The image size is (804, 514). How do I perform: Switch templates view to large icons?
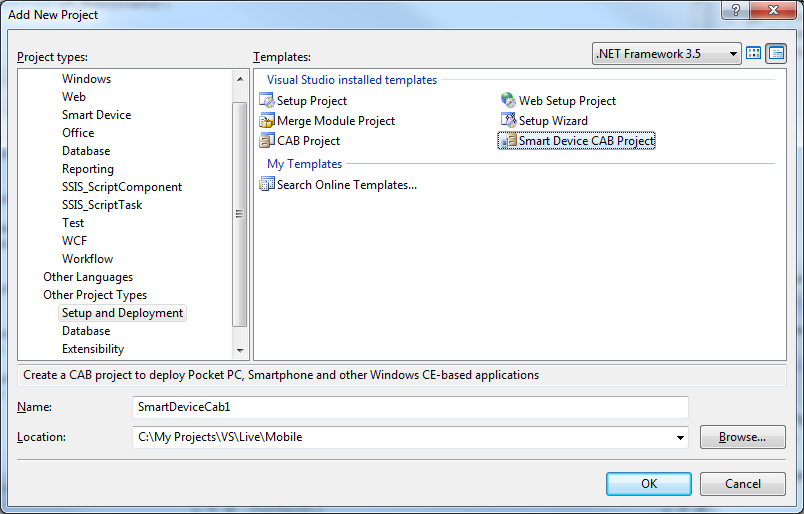(x=754, y=54)
